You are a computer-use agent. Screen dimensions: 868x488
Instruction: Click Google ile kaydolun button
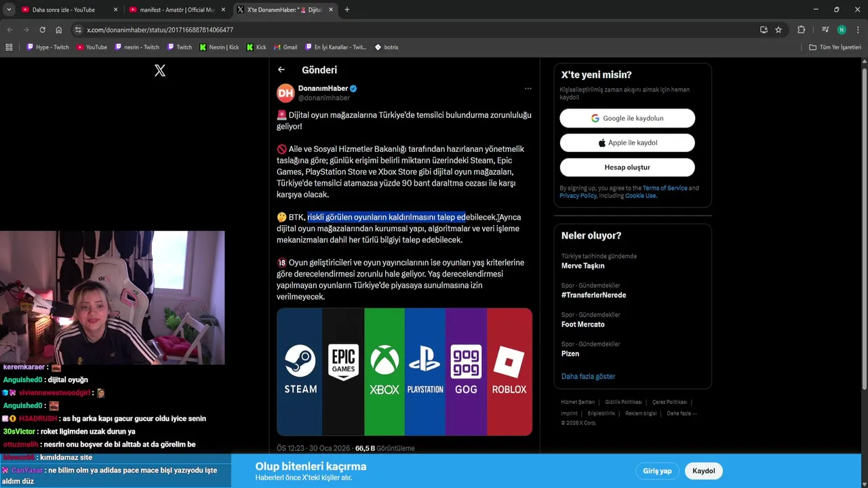(627, 118)
